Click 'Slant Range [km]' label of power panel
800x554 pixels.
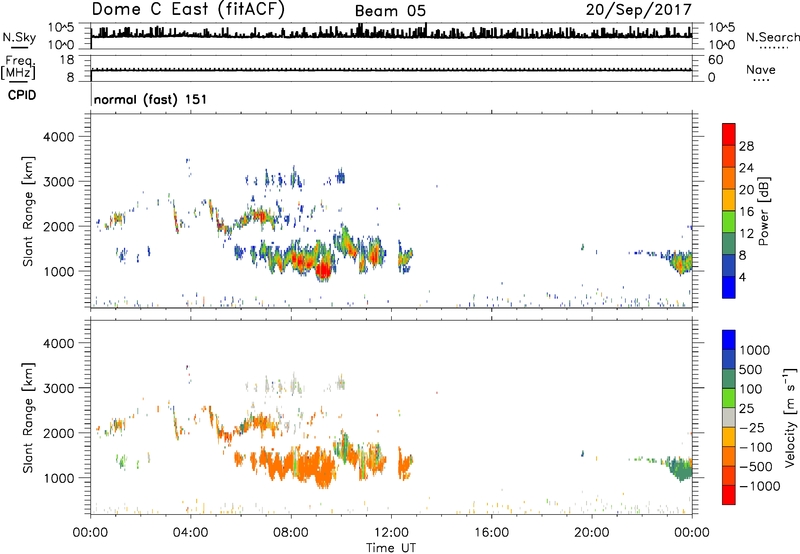[x=28, y=211]
